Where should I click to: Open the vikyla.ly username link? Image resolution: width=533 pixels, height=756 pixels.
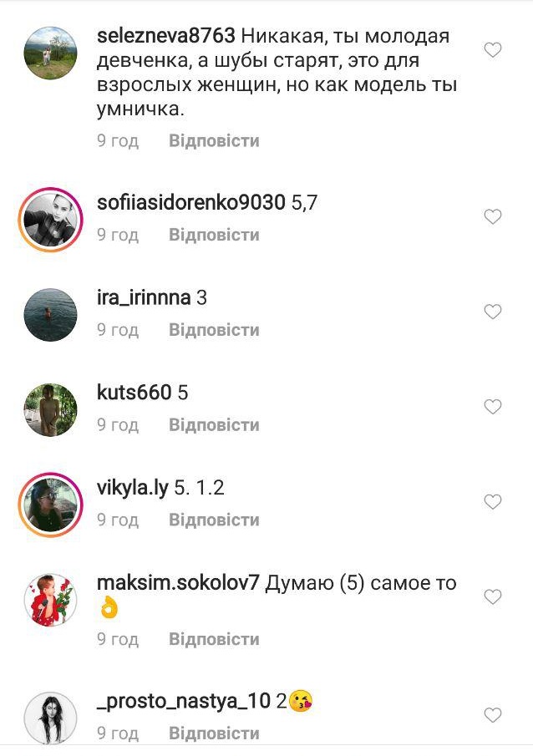(x=133, y=488)
